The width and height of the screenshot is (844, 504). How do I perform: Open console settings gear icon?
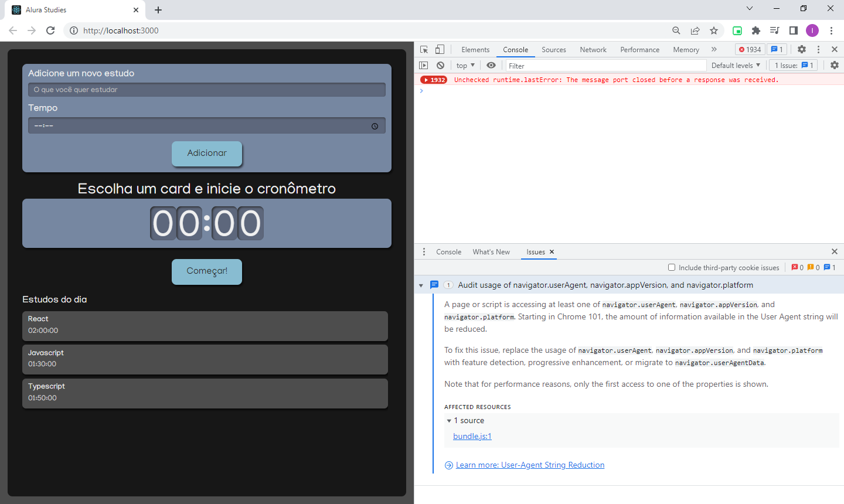tap(835, 66)
